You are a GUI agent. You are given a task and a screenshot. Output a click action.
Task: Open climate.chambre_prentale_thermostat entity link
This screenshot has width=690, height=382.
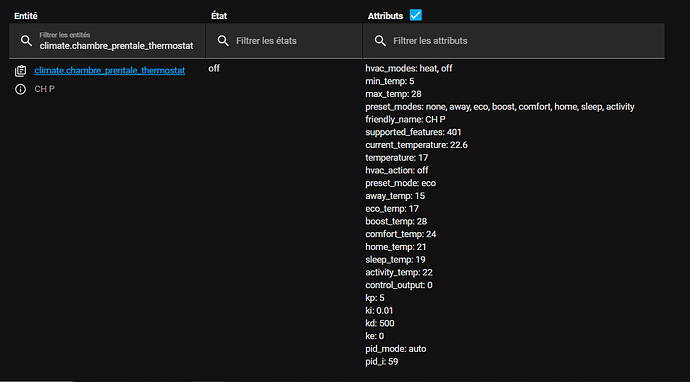(110, 70)
